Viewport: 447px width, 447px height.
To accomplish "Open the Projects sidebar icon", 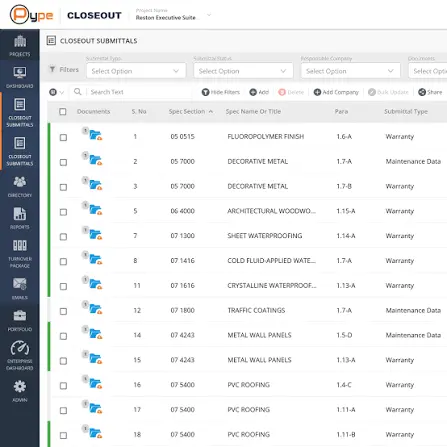I will click(20, 45).
